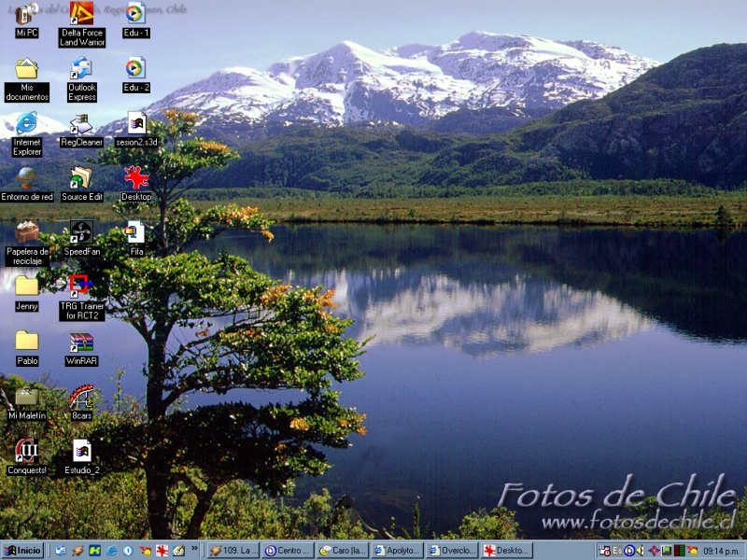
Task: Click the Es language indicator in tray
Action: pyautogui.click(x=617, y=551)
